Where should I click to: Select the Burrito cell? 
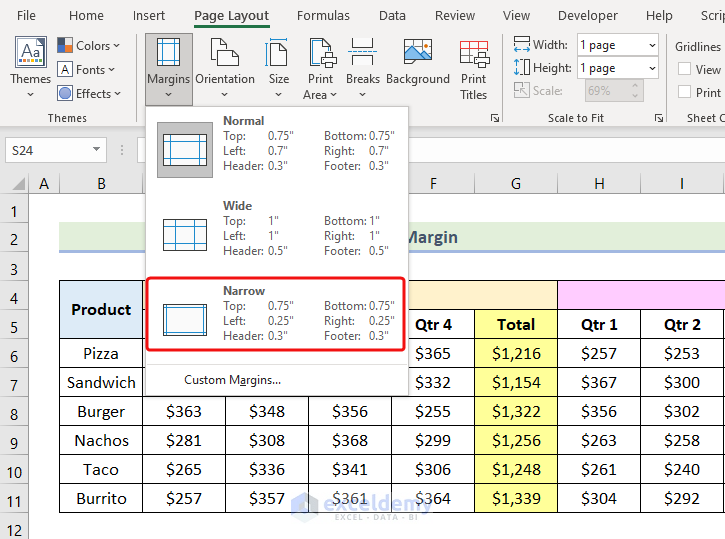(101, 498)
